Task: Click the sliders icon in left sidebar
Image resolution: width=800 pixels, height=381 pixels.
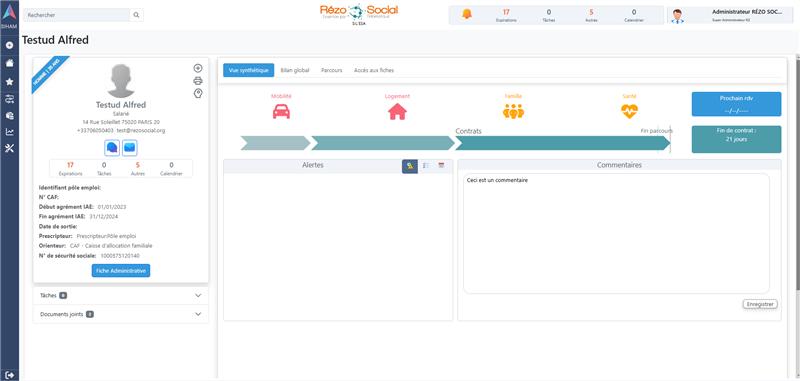Action: [9, 99]
